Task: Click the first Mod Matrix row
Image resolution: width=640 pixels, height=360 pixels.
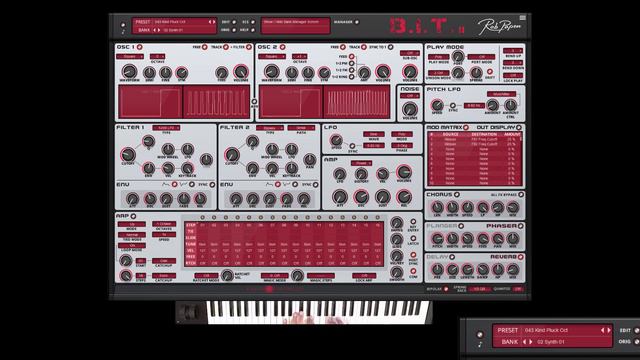Action: click(x=474, y=139)
